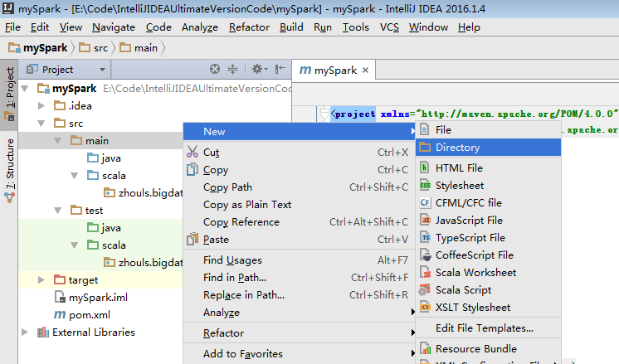Viewport: 619px width, 364px height.
Task: Collapse the scala node under main
Action: tap(74, 175)
